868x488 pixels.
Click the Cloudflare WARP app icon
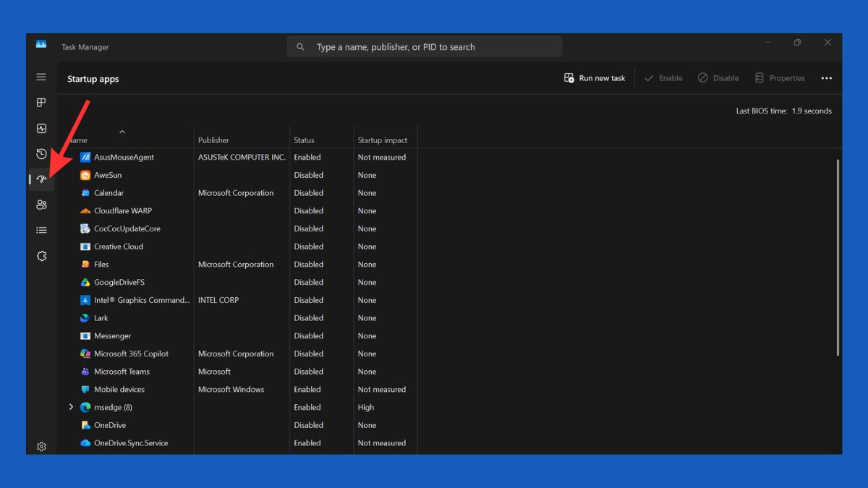point(85,211)
